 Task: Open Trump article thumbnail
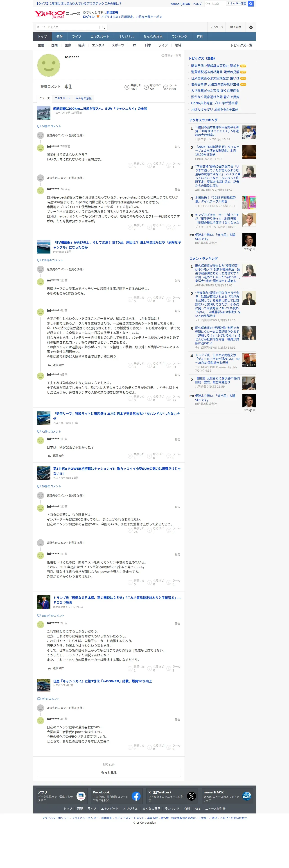pyautogui.click(x=43, y=603)
